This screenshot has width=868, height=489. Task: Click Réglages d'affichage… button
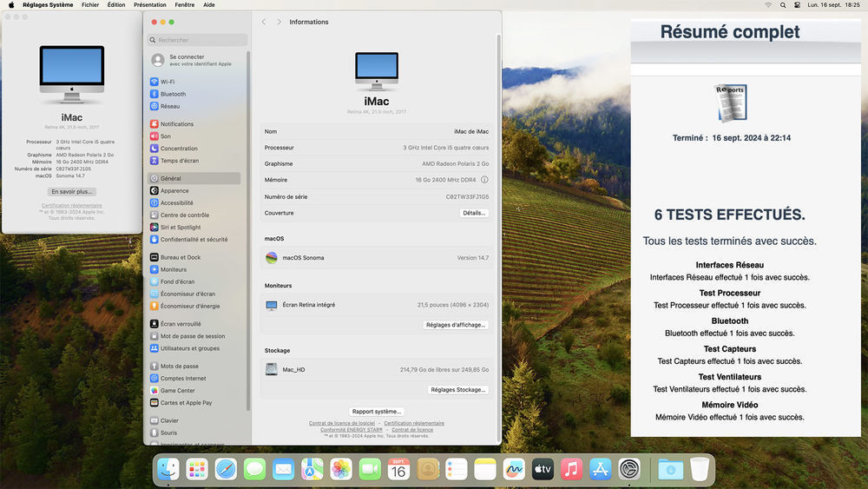(456, 325)
